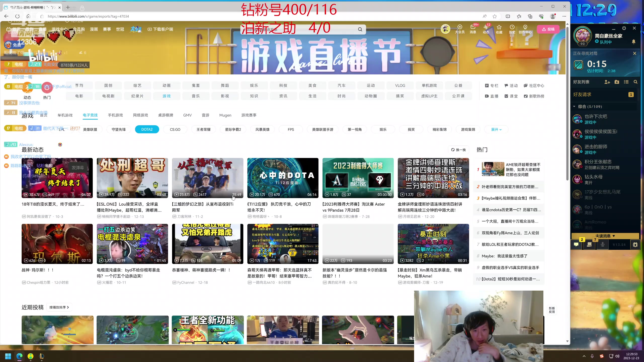644x362 pixels.
Task: Expand tag list with 展开 chevron
Action: tap(496, 129)
